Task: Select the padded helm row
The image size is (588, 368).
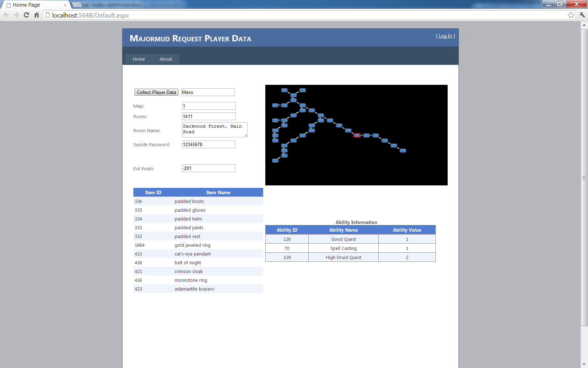Action: (198, 219)
